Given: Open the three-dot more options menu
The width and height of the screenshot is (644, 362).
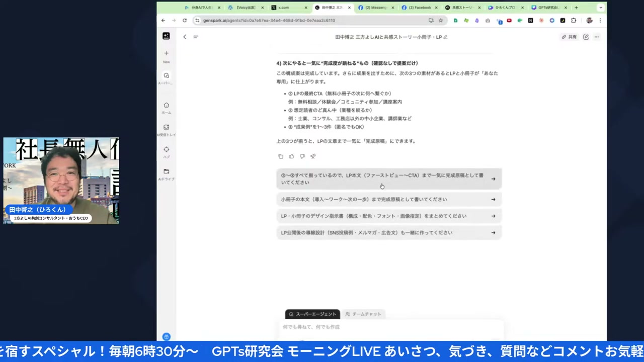Looking at the screenshot, I should (x=597, y=36).
